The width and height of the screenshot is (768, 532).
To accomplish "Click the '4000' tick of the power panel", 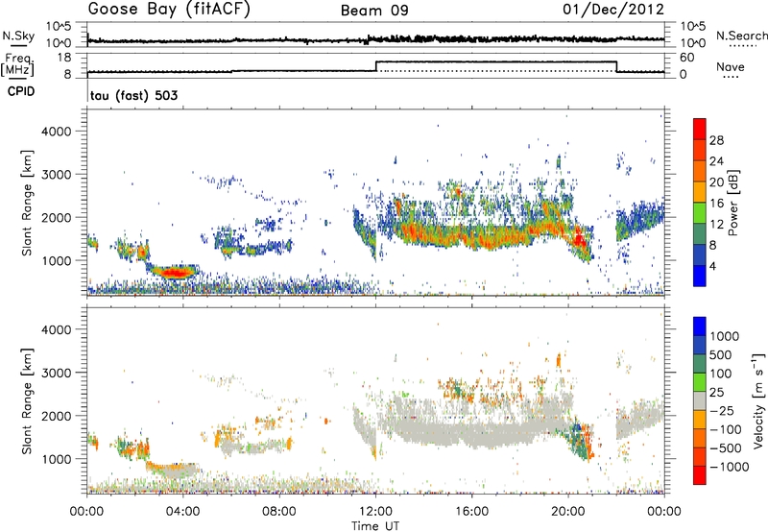I will click(56, 132).
